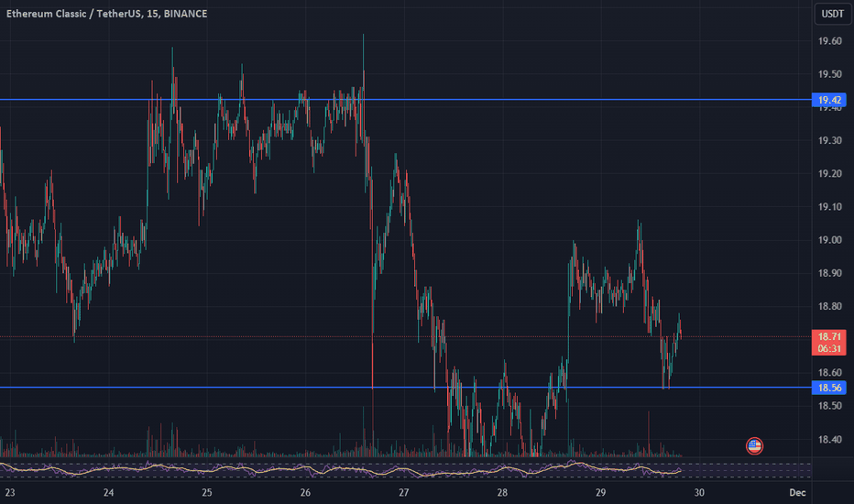
Task: Click the candle countdown timer 06:31
Action: point(829,349)
